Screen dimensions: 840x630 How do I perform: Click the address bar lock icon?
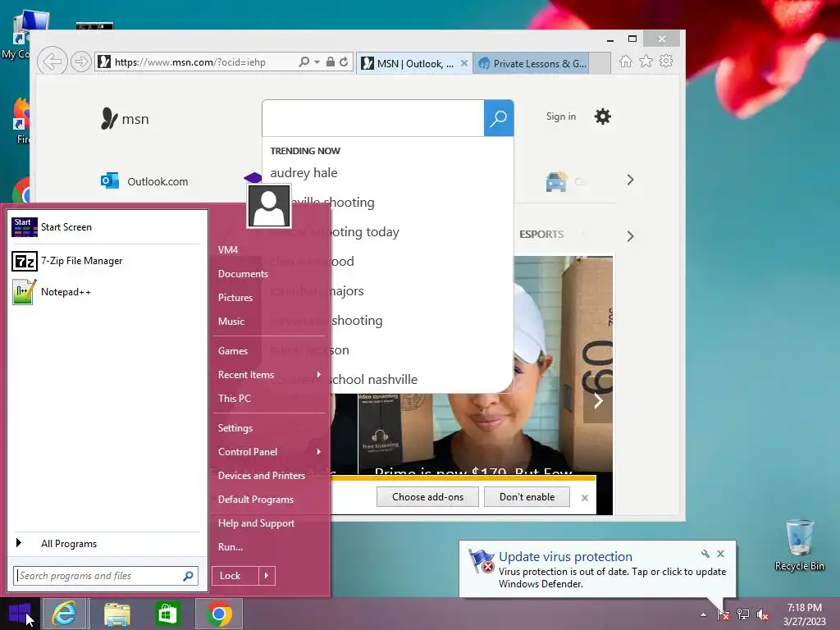tap(331, 62)
